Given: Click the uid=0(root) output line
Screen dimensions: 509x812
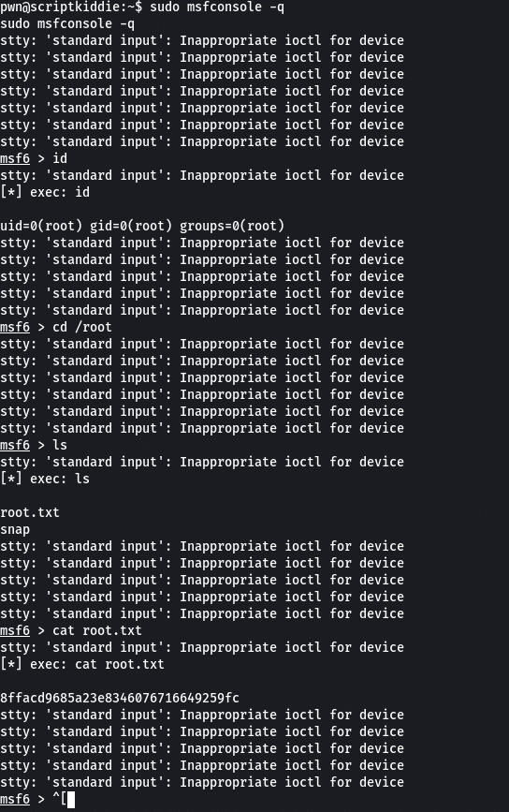Looking at the screenshot, I should 142,226.
